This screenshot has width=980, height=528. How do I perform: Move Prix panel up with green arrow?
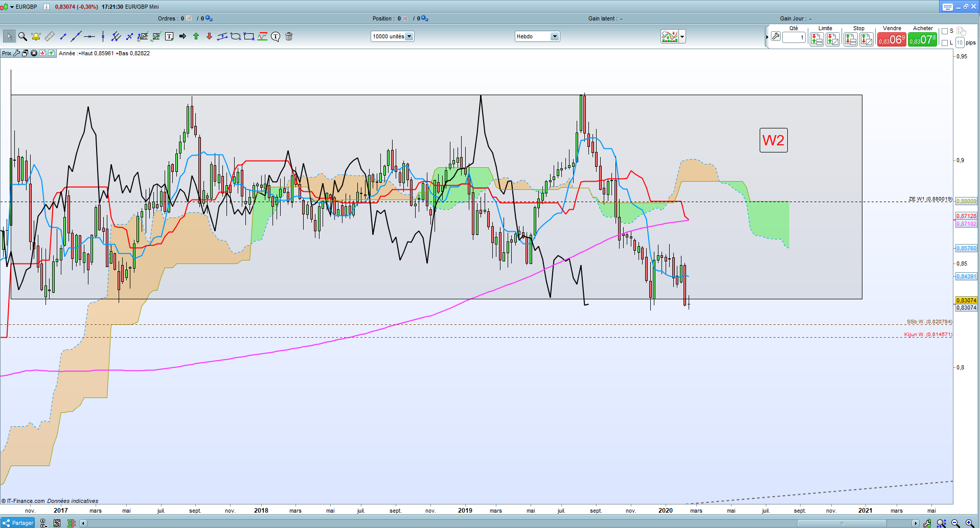point(51,53)
